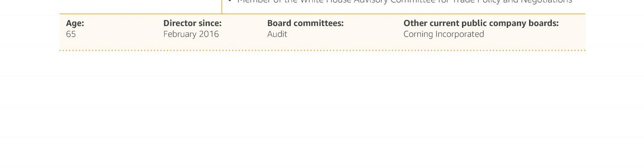Open the "Corning Incorporated" company name

444,34
